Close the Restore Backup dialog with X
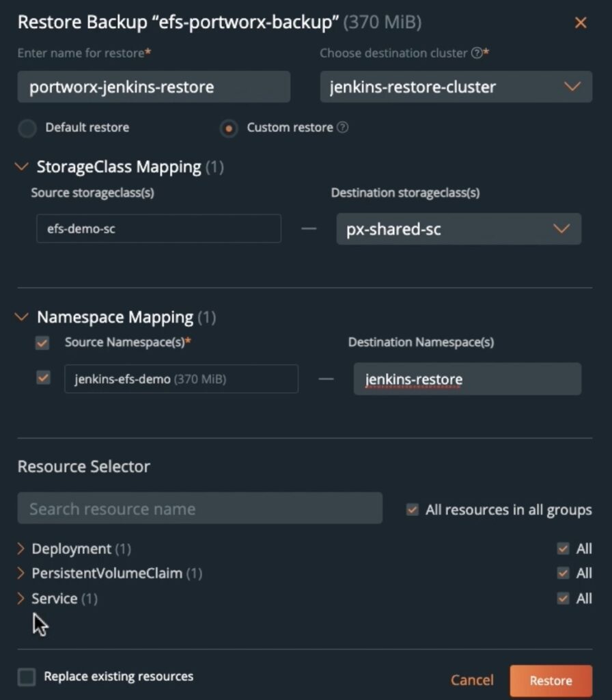This screenshot has height=700, width=612. click(581, 23)
